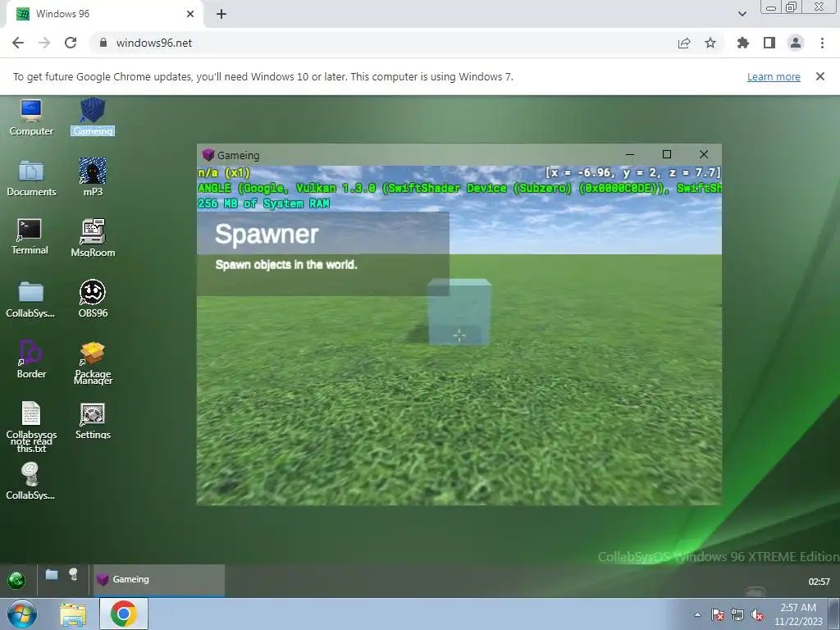The height and width of the screenshot is (630, 840).
Task: Open the Computer desktop icon
Action: [31, 117]
